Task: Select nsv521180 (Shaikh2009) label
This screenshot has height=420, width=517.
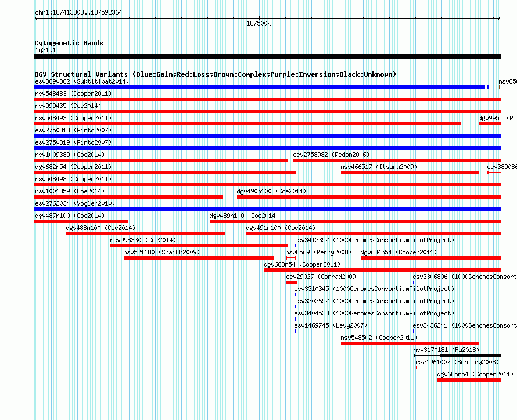Action: click(x=161, y=252)
